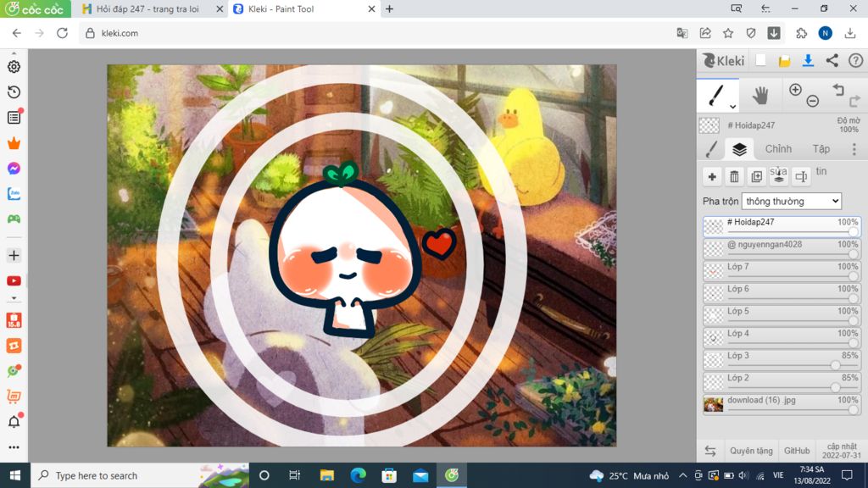
Task: Switch to the brush settings tab
Action: pos(711,149)
